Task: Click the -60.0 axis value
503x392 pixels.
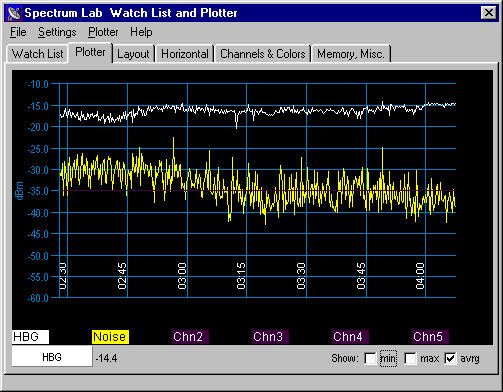Action: (38, 298)
